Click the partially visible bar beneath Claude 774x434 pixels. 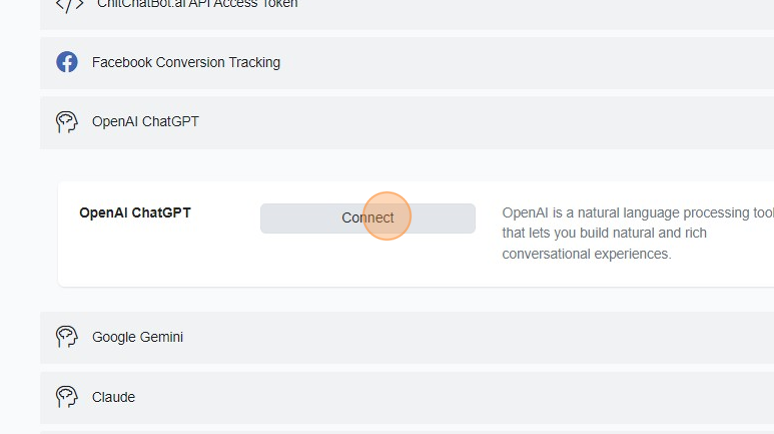(x=400, y=432)
